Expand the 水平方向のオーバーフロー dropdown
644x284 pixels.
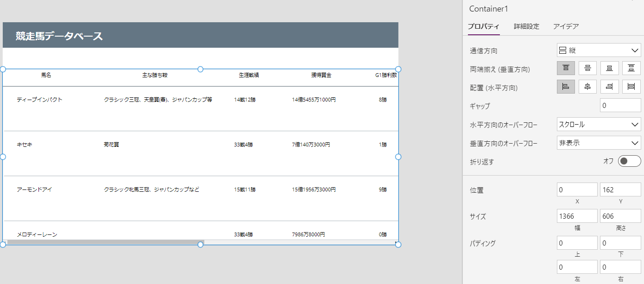pyautogui.click(x=599, y=124)
